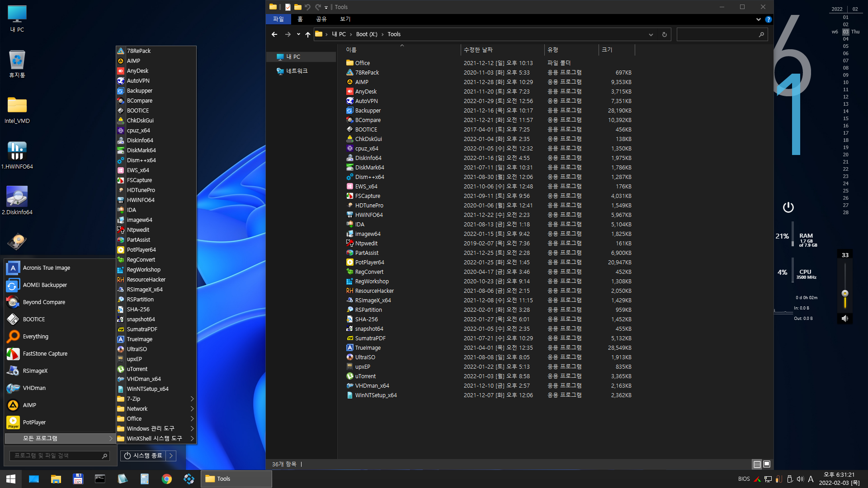
Task: Adjust the widget volume slider knob
Action: click(845, 293)
